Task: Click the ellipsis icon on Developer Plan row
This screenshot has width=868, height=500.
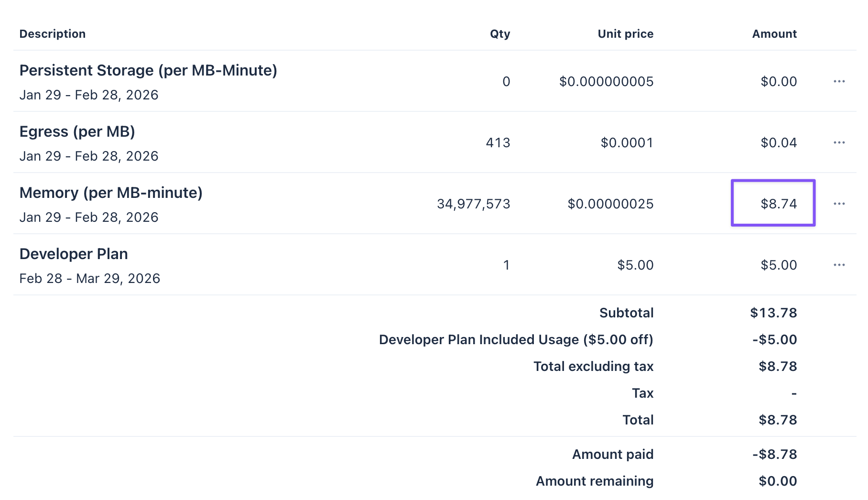Action: 839,265
